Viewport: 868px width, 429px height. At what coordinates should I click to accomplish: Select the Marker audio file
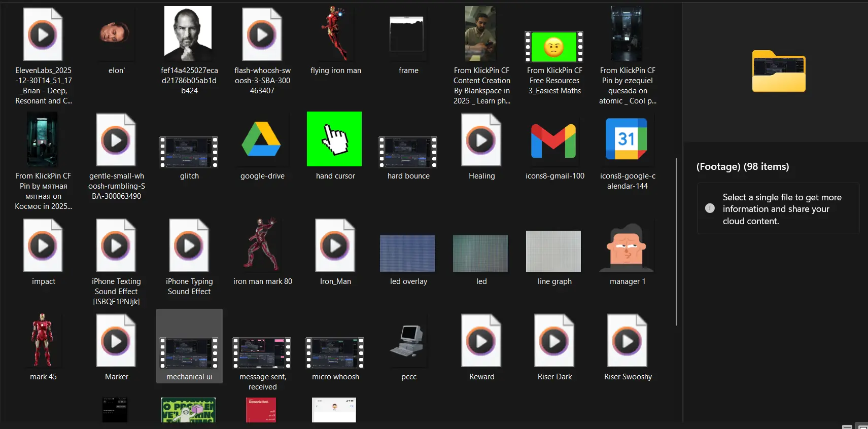tap(116, 341)
